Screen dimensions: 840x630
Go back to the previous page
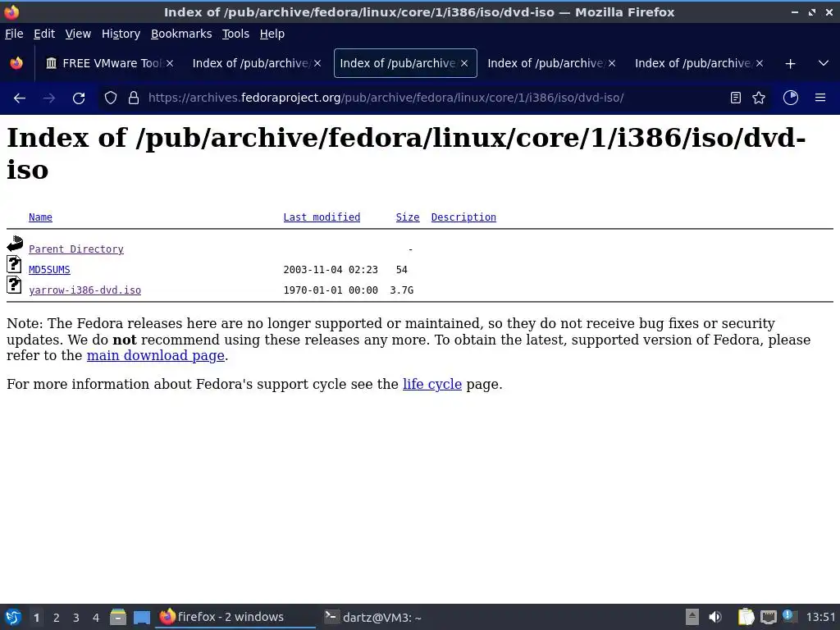tap(20, 98)
